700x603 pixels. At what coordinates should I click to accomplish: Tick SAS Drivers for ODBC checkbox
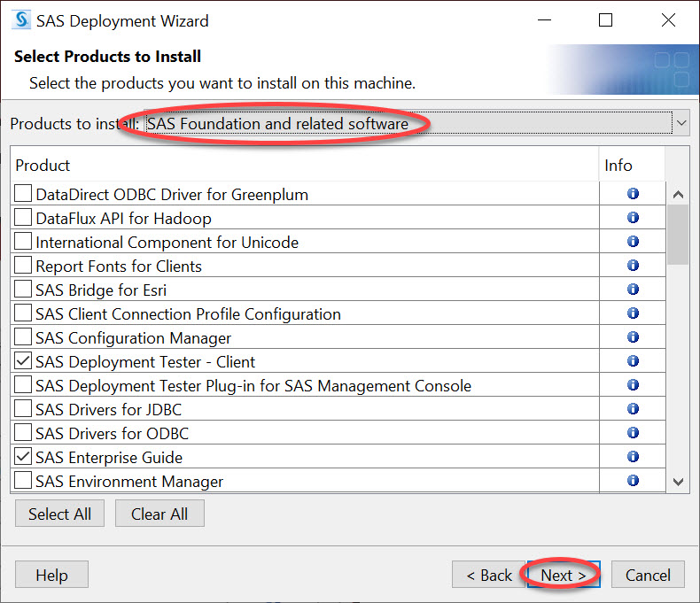23,433
